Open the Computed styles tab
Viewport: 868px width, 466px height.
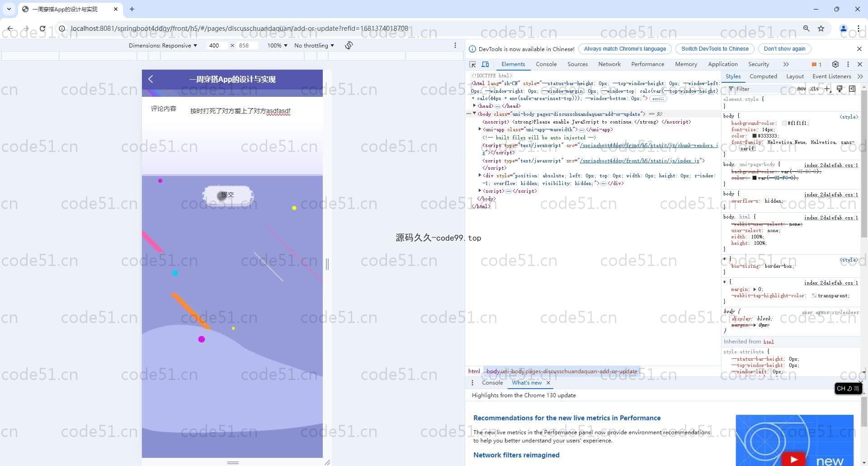click(763, 76)
